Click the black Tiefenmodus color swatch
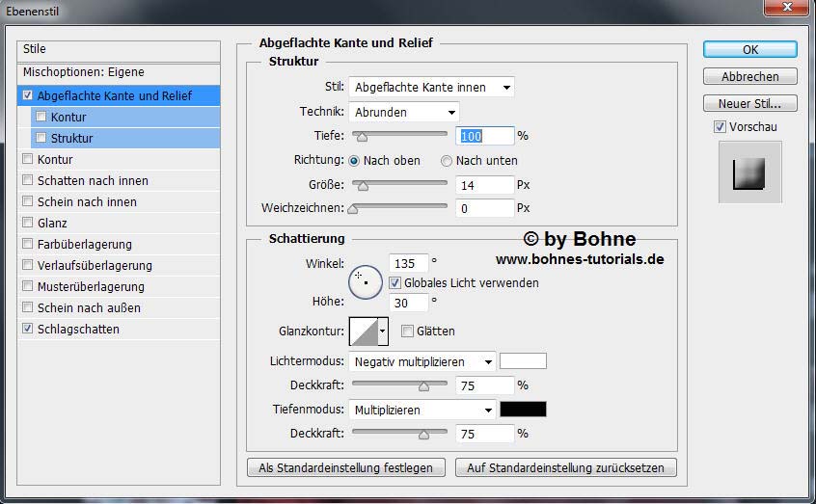Image resolution: width=816 pixels, height=504 pixels. pos(523,410)
